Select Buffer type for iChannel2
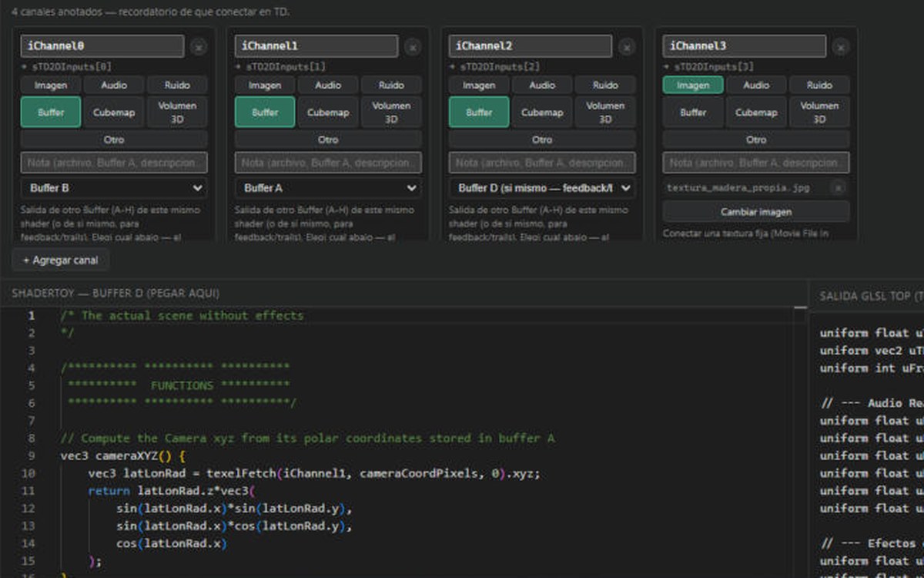 (x=478, y=112)
